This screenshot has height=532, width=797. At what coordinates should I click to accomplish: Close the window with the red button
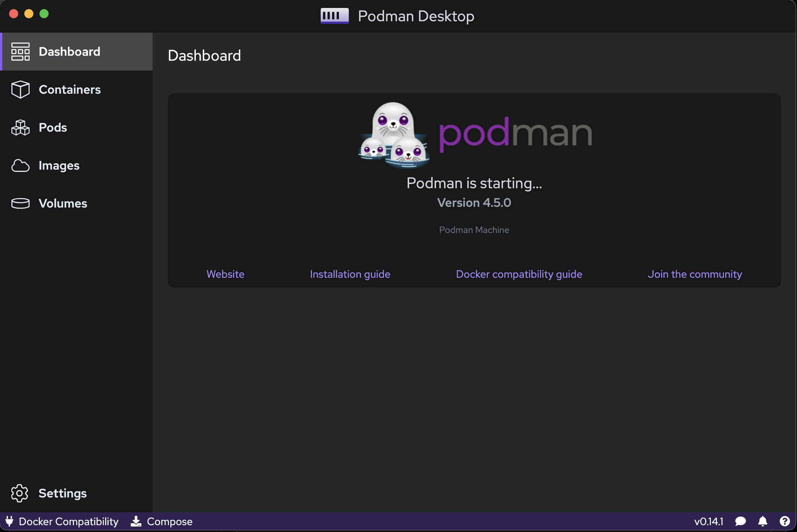(x=14, y=14)
